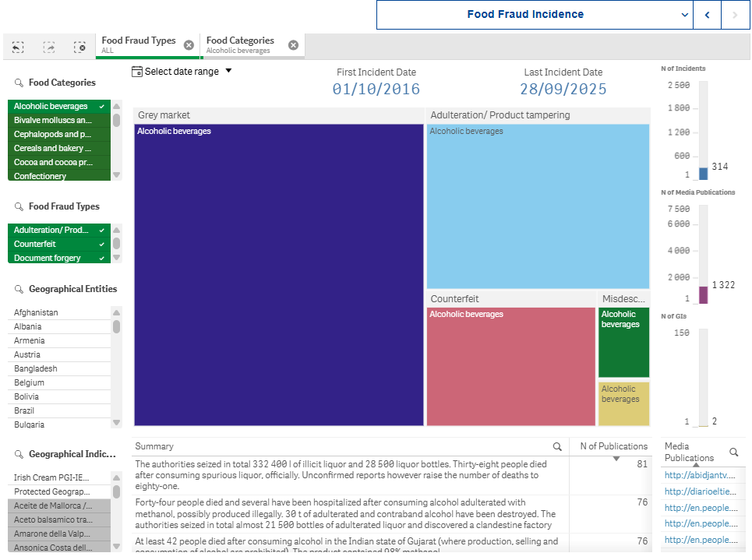This screenshot has width=752, height=560.
Task: Click the step back selection icon
Action: click(x=18, y=47)
